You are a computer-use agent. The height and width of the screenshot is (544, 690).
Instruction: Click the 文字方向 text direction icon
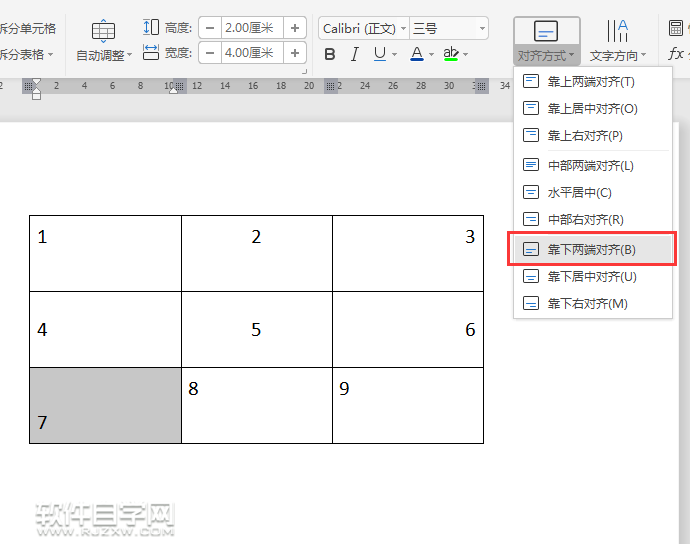point(617,31)
